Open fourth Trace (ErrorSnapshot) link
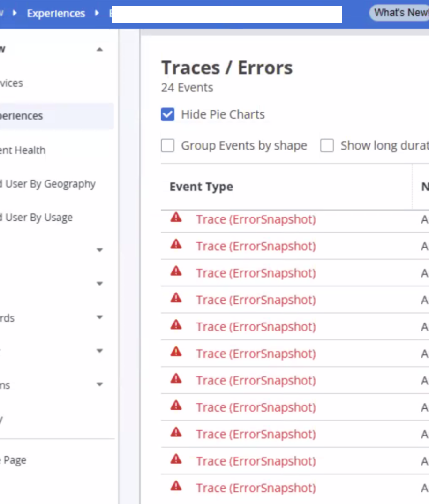The image size is (429, 504). 256,300
